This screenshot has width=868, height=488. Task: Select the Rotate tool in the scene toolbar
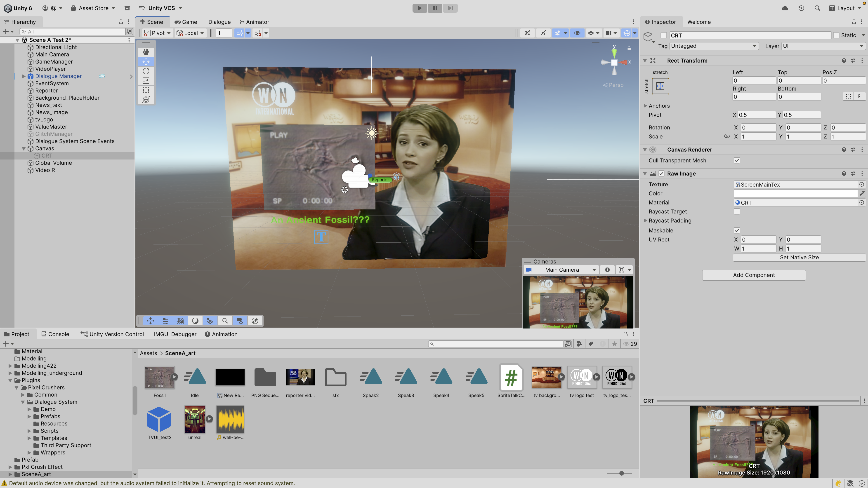point(146,71)
